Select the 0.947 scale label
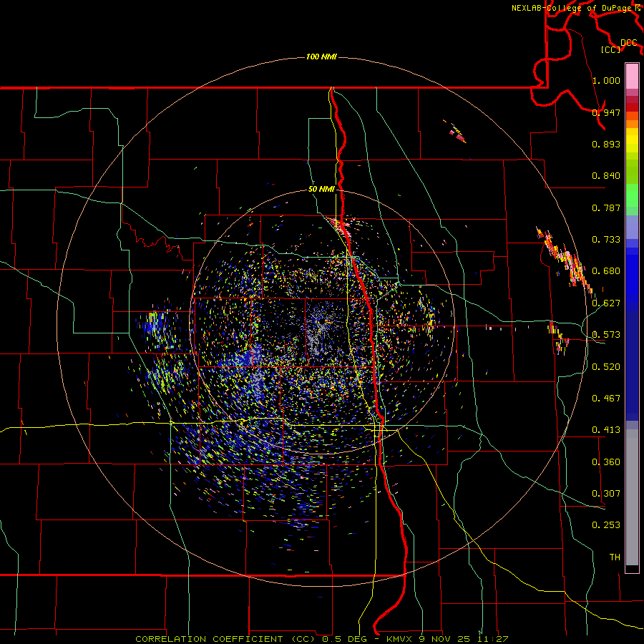Image resolution: width=644 pixels, height=644 pixels. click(606, 112)
